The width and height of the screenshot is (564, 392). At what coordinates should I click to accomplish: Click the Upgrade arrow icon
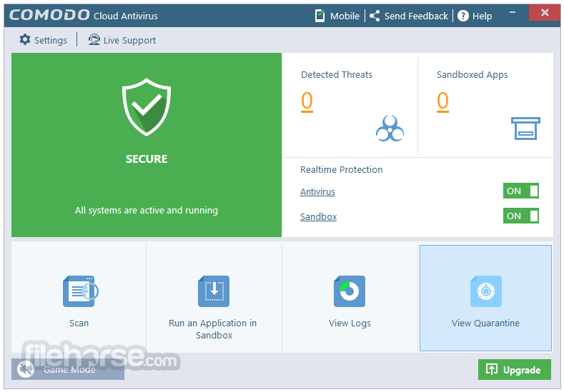[x=491, y=369]
